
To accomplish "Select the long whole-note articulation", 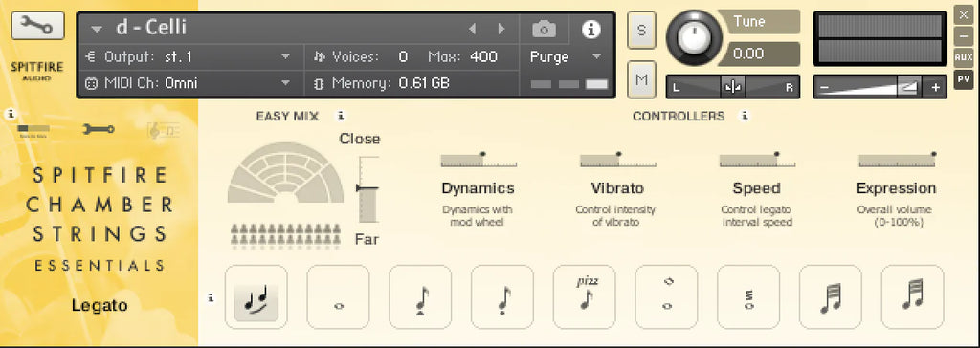I will tap(338, 296).
